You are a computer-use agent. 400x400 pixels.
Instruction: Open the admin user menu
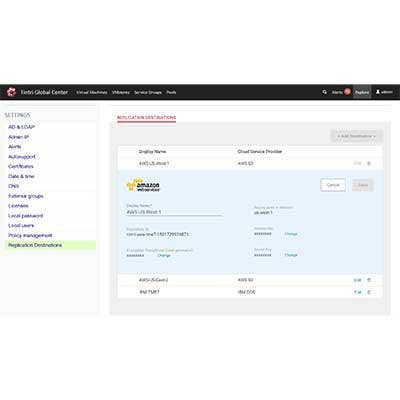point(384,92)
